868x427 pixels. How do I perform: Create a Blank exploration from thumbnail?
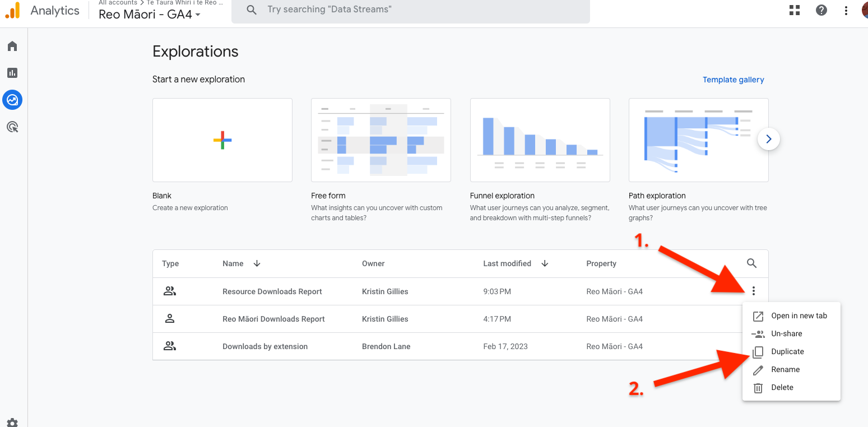click(x=222, y=140)
